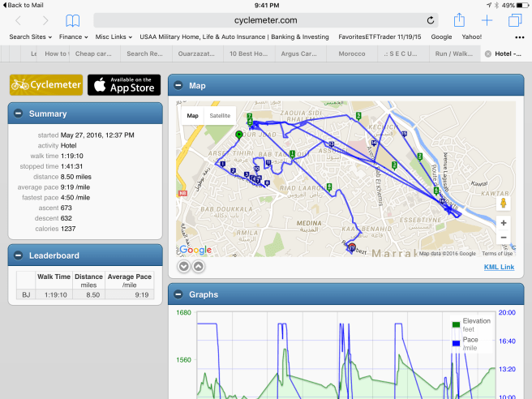This screenshot has width=532, height=399.
Task: Select the Map view type
Action: point(193,115)
